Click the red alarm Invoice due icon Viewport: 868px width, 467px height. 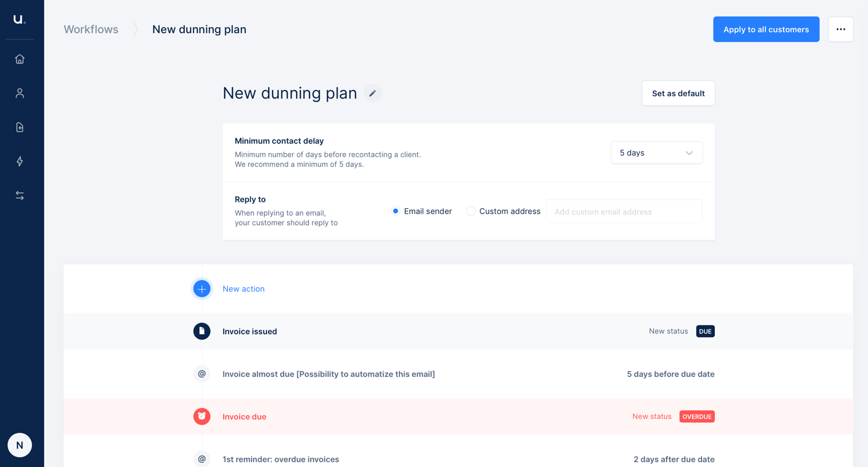(201, 417)
